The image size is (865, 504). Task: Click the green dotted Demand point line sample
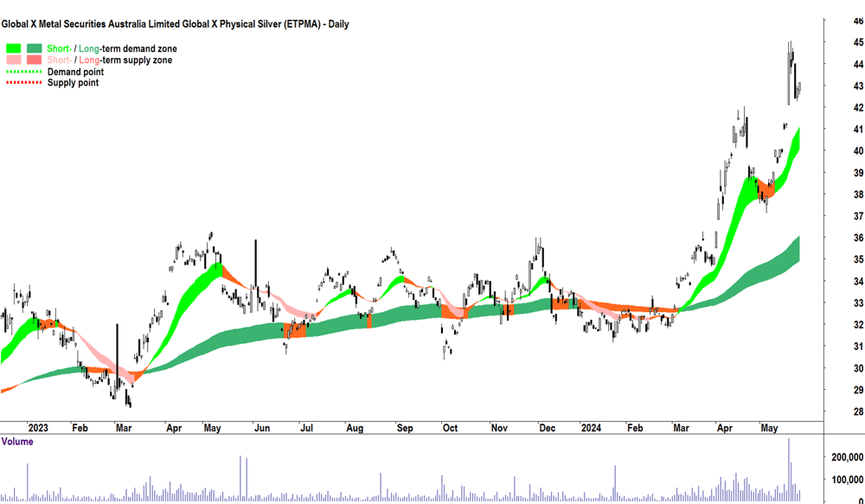pos(23,72)
